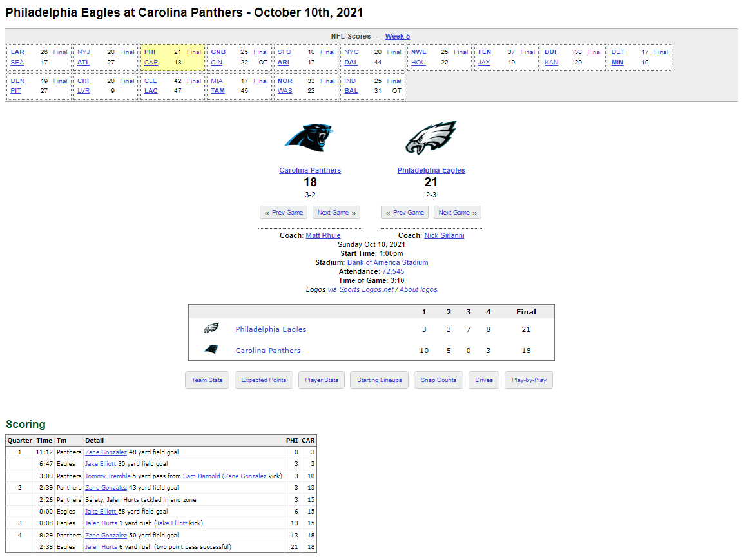745x560 pixels.
Task: Open Philadelphia Eagles link under logo
Action: pyautogui.click(x=431, y=170)
